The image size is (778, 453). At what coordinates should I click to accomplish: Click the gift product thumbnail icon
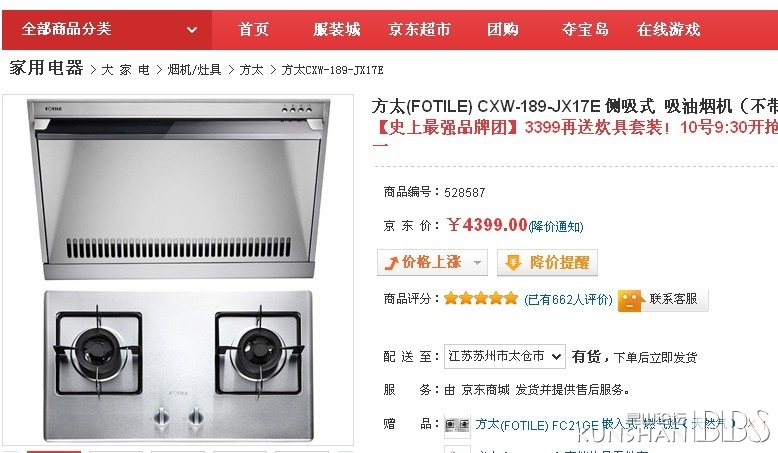pyautogui.click(x=457, y=425)
